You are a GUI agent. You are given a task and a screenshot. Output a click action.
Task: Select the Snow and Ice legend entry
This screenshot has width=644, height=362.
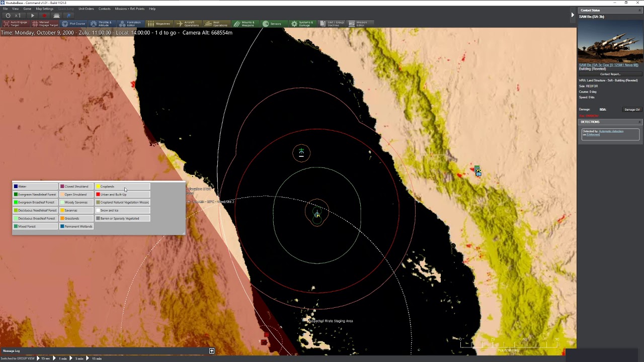[122, 211]
